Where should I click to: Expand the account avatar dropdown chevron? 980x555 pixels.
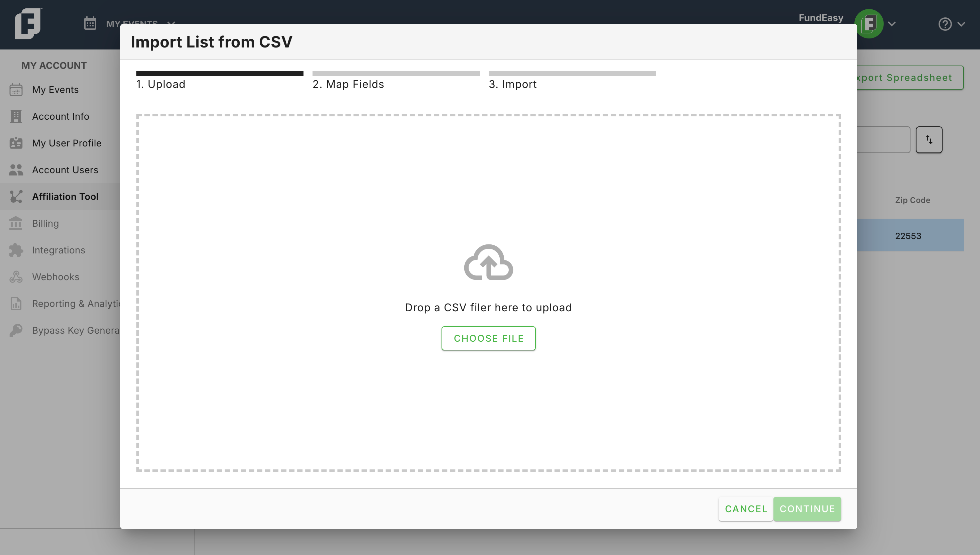tap(892, 24)
